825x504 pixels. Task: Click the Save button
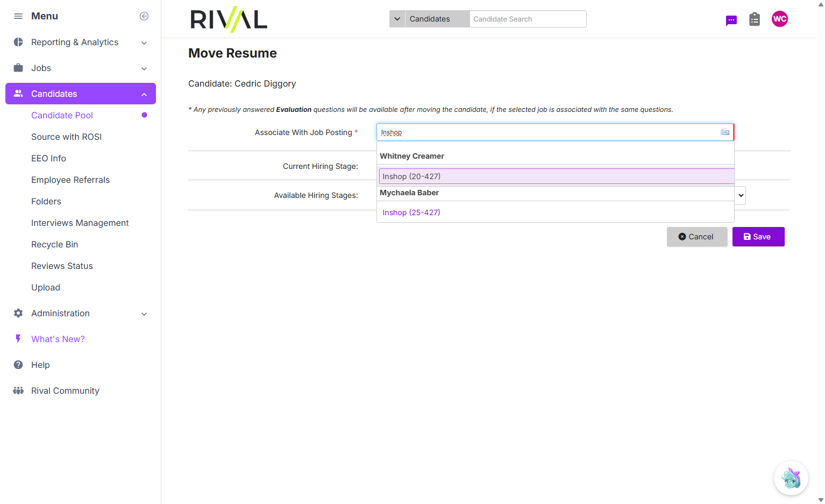(x=758, y=237)
